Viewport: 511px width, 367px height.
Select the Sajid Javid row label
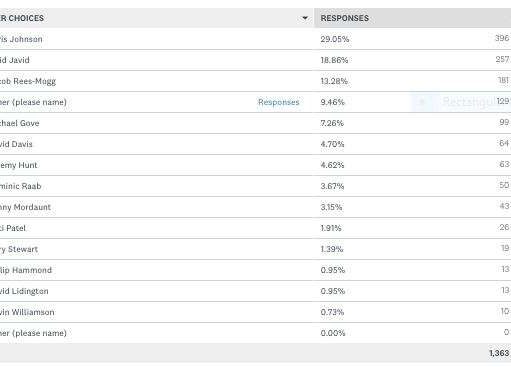tap(15, 60)
